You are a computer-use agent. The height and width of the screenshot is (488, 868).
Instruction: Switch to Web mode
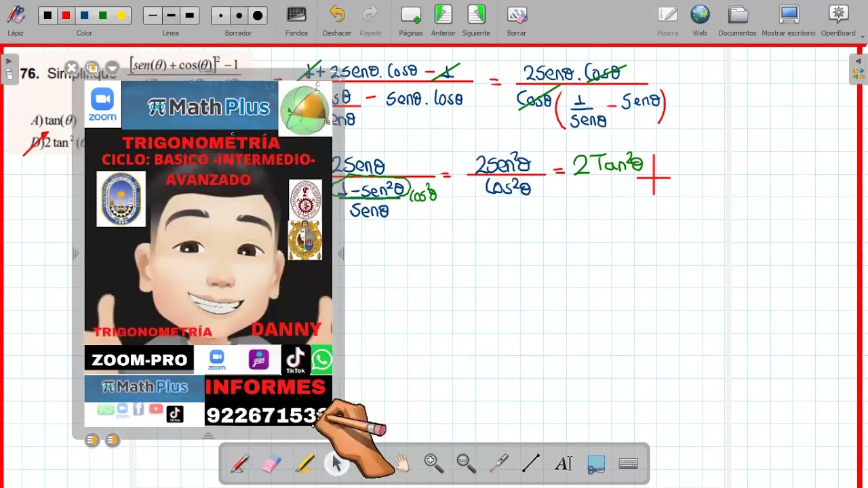pos(700,20)
